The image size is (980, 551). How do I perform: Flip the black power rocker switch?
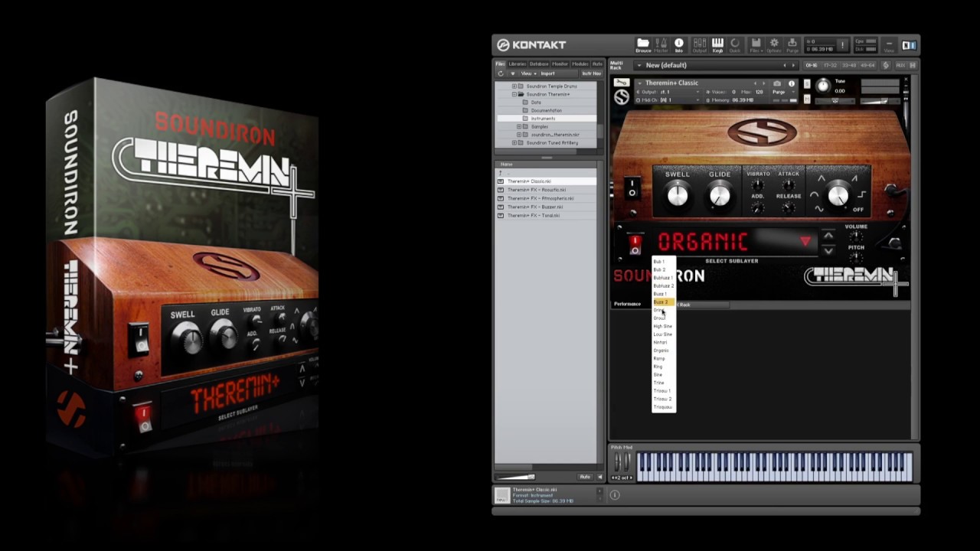tap(632, 188)
